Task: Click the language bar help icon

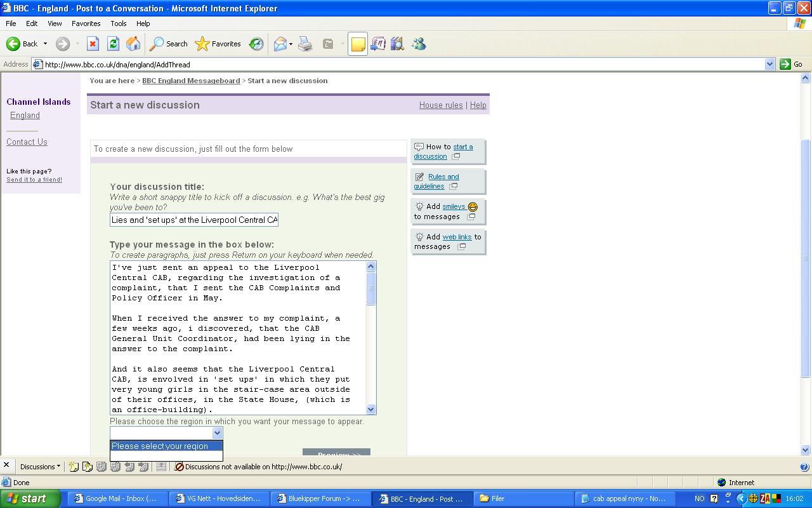Action: [x=714, y=498]
